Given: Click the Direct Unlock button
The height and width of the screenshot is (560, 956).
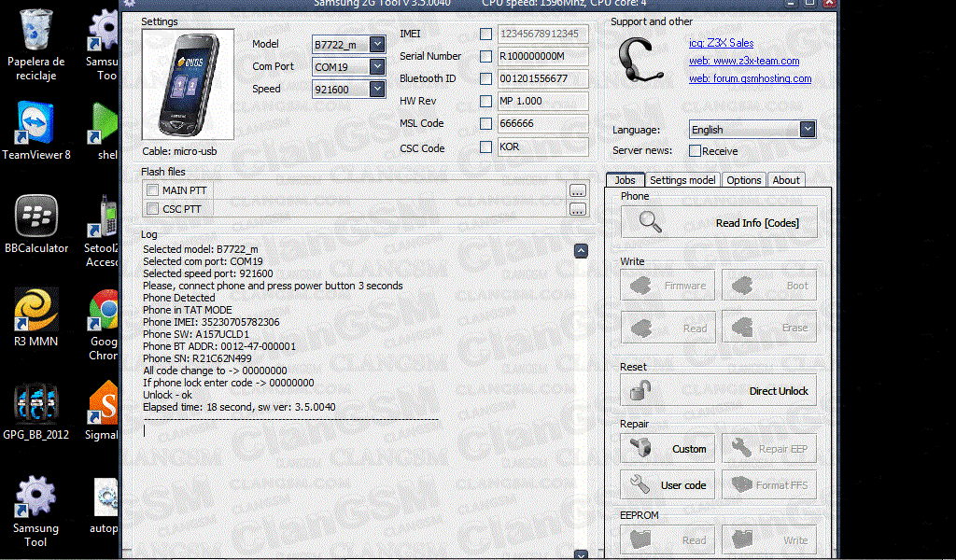Looking at the screenshot, I should pos(719,390).
